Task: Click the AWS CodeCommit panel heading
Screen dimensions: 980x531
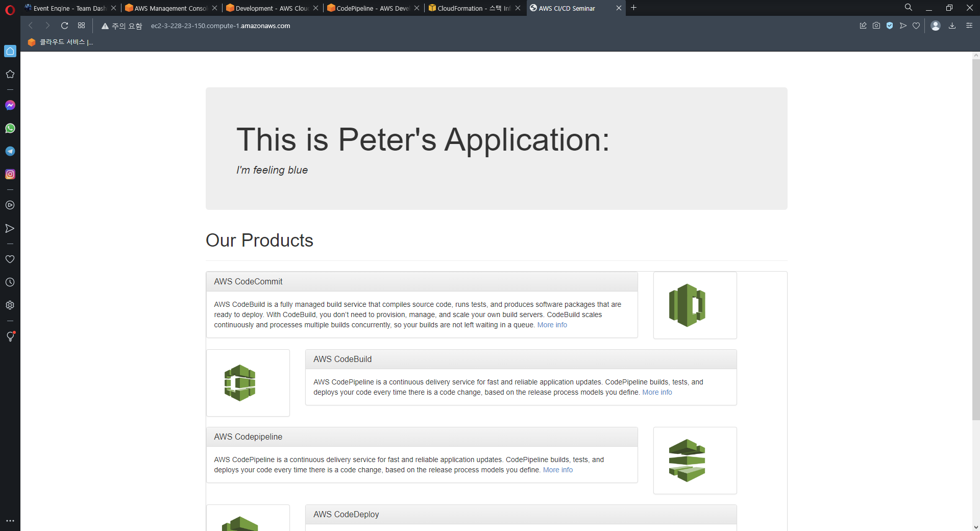Action: tap(422, 281)
